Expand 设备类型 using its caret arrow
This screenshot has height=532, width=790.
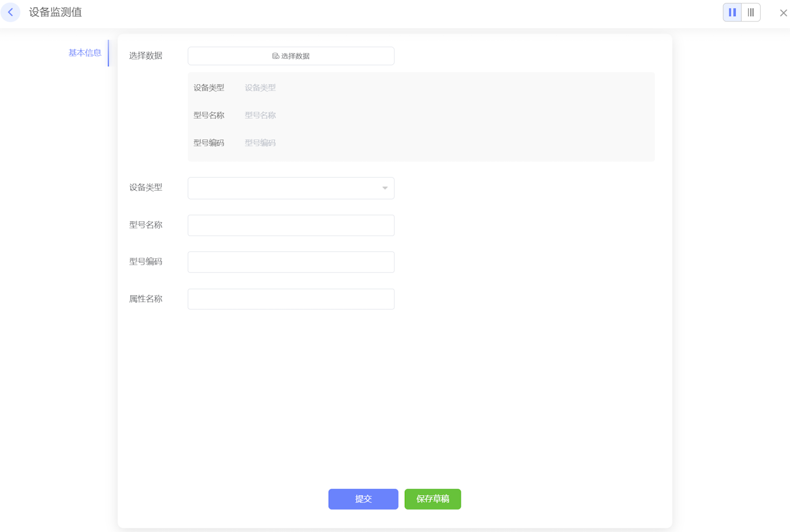click(x=385, y=188)
